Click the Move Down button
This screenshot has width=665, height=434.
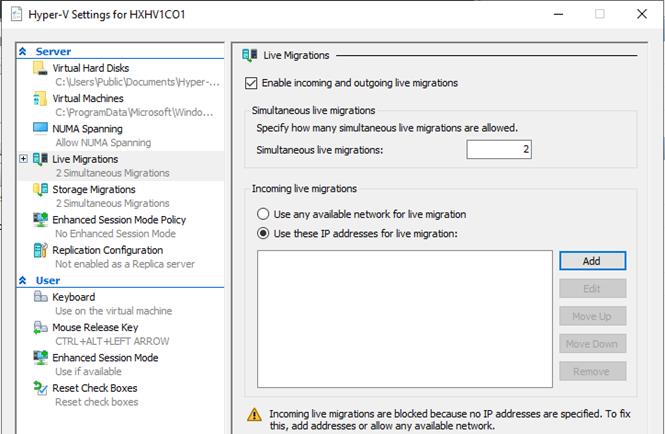click(x=592, y=344)
